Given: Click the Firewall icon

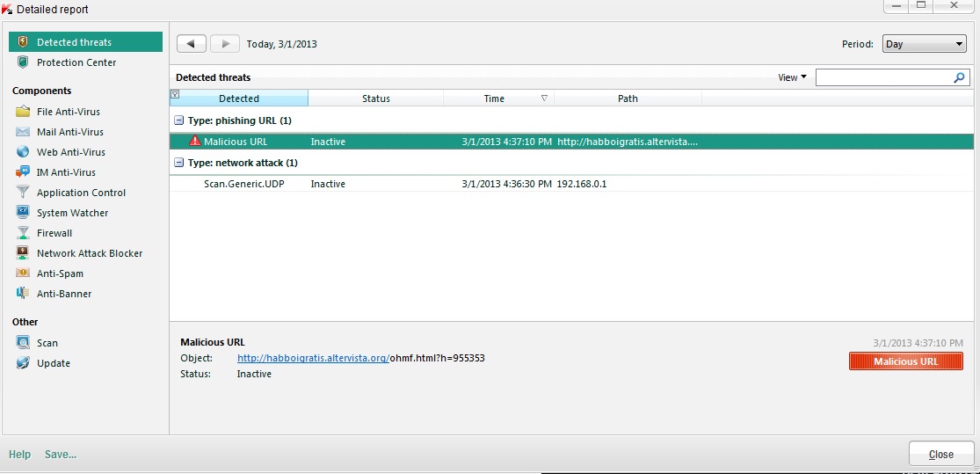Looking at the screenshot, I should point(23,233).
